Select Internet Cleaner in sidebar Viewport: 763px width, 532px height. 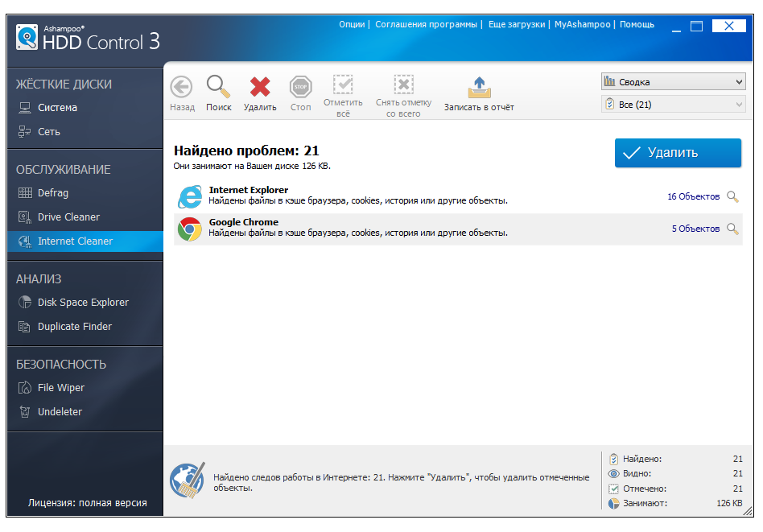85,241
